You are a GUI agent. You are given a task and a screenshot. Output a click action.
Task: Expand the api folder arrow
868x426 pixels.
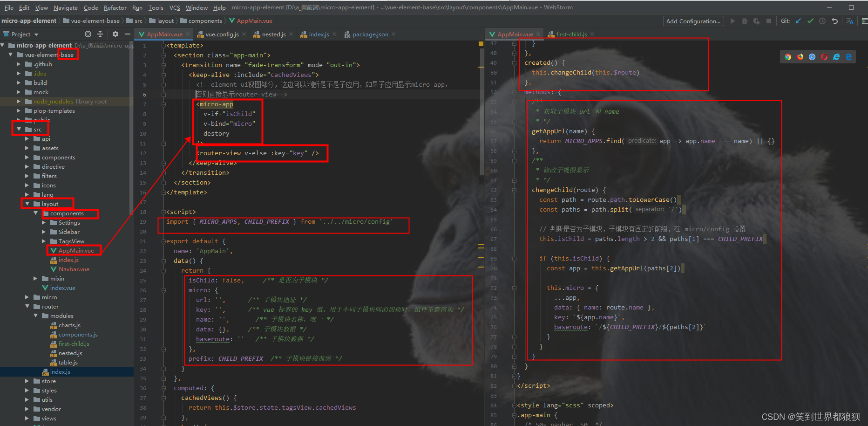pyautogui.click(x=27, y=138)
